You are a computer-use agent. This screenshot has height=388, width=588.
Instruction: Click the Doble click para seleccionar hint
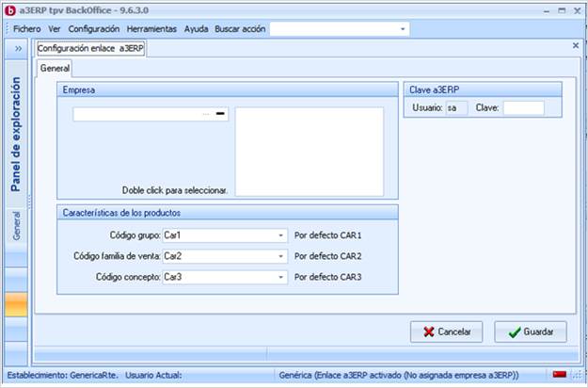175,190
